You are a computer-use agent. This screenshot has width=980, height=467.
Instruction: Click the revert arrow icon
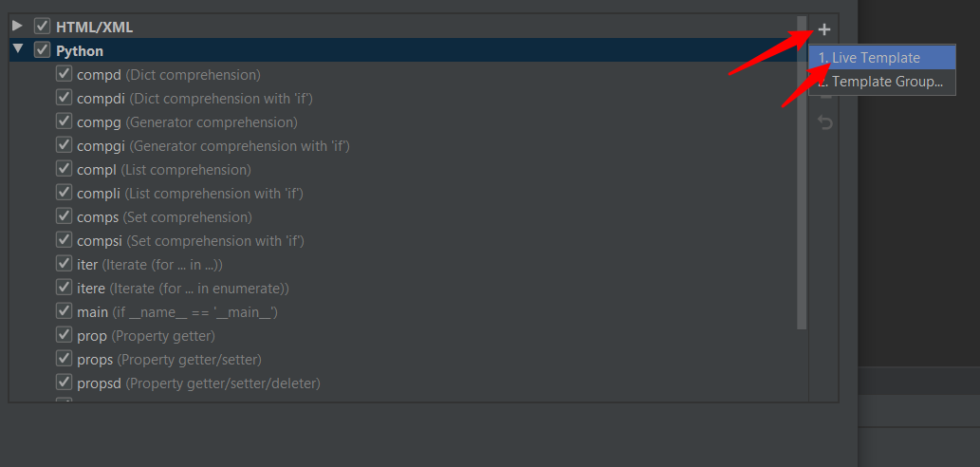click(x=825, y=123)
